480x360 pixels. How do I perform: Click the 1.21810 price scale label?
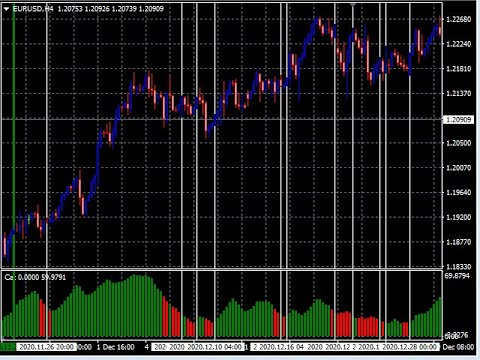459,69
